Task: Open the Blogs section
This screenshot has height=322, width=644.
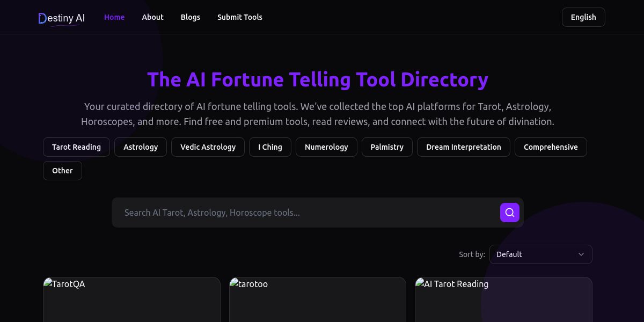Action: point(191,17)
